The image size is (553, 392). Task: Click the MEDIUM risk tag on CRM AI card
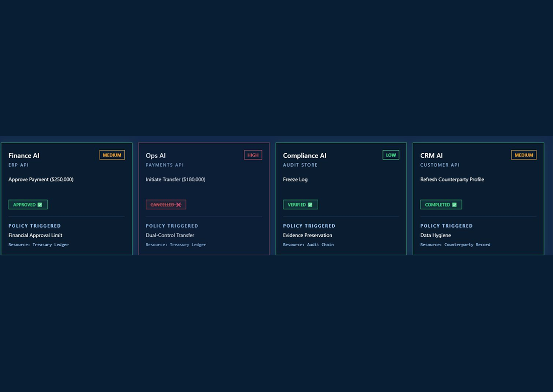coord(524,155)
